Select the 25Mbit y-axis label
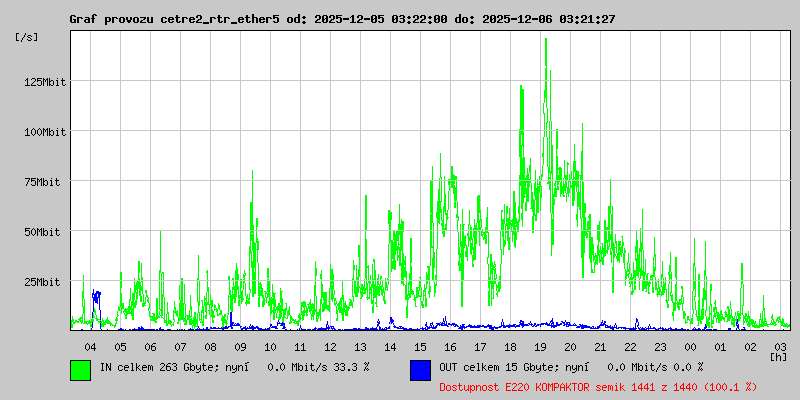 [x=42, y=281]
